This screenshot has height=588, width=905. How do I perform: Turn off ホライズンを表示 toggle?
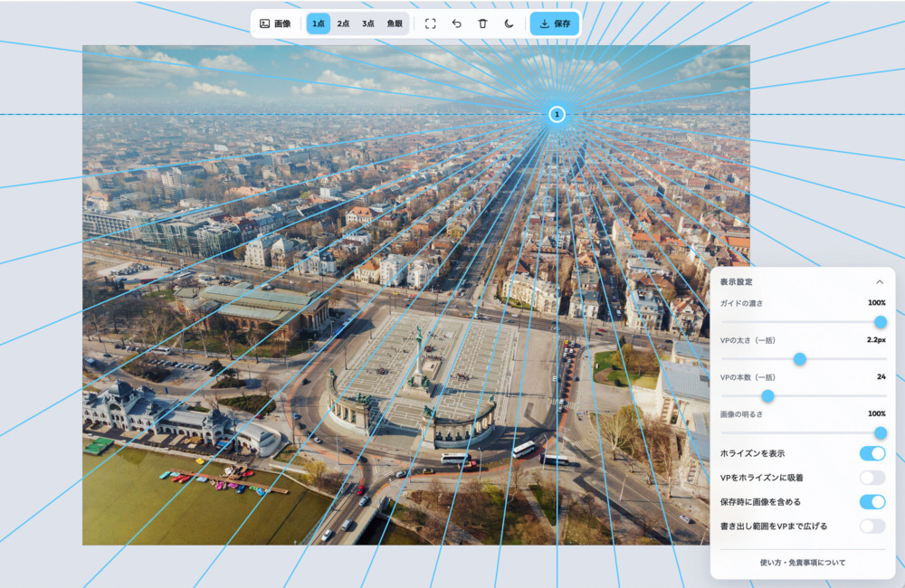pyautogui.click(x=872, y=453)
